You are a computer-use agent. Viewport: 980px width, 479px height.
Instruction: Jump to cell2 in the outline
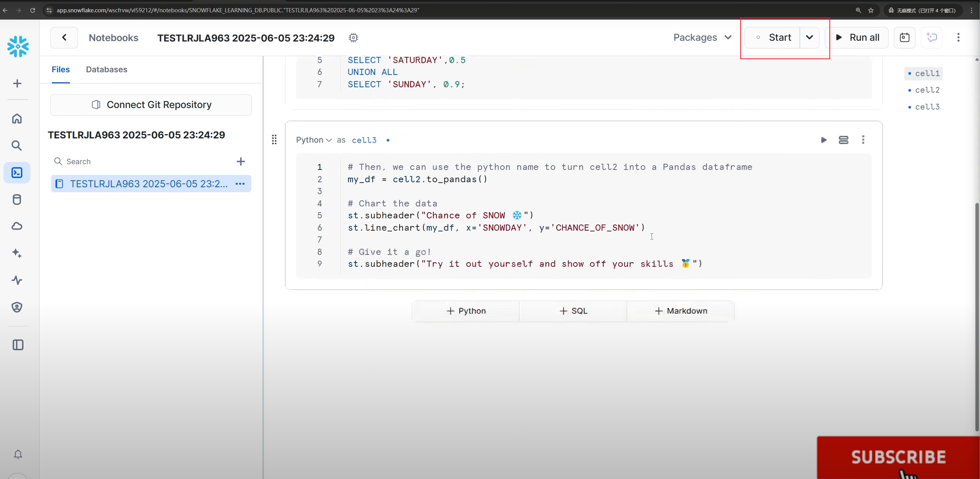[924, 90]
